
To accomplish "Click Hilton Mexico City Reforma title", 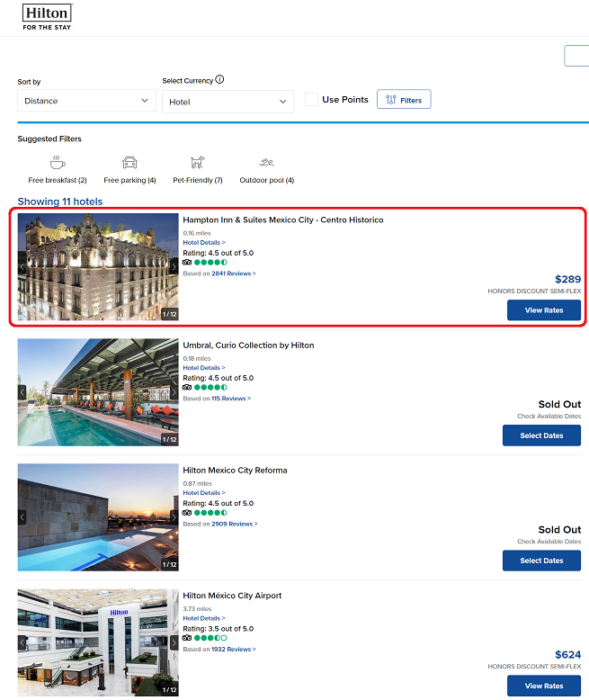I will click(236, 470).
